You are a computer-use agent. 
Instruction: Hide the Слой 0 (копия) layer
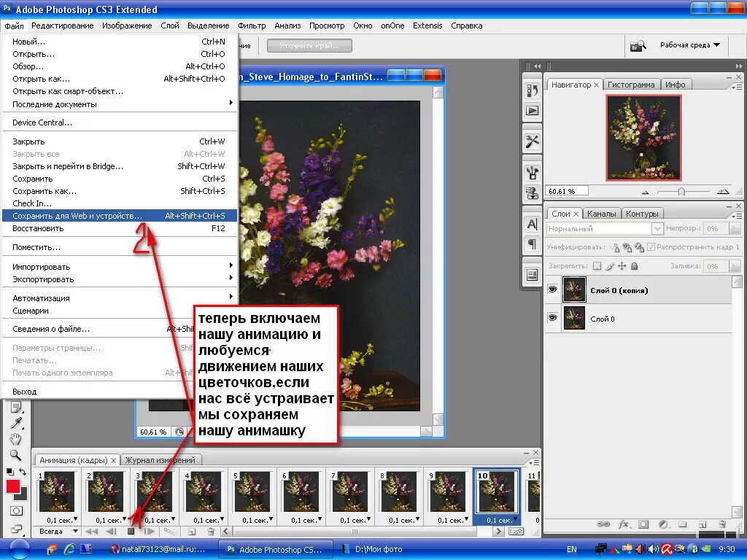point(553,289)
